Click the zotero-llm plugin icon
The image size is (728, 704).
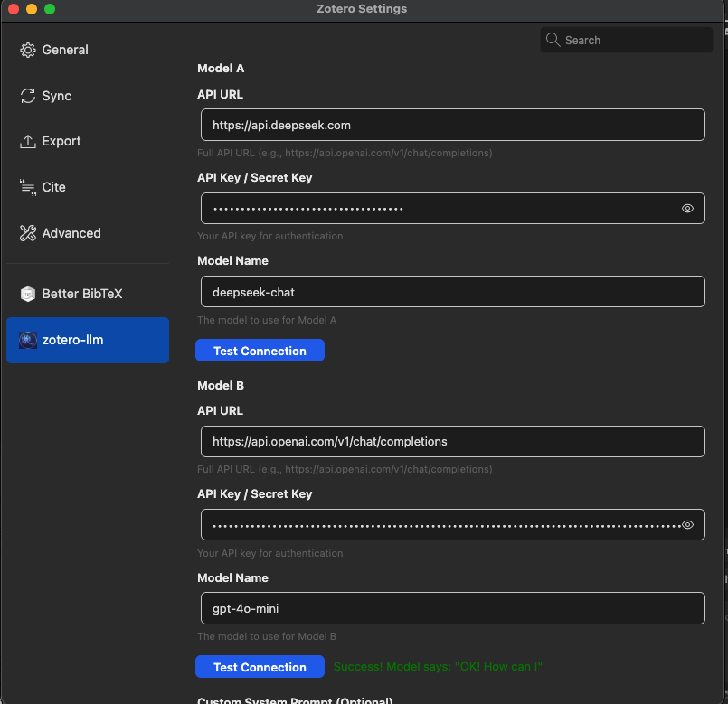click(x=28, y=340)
